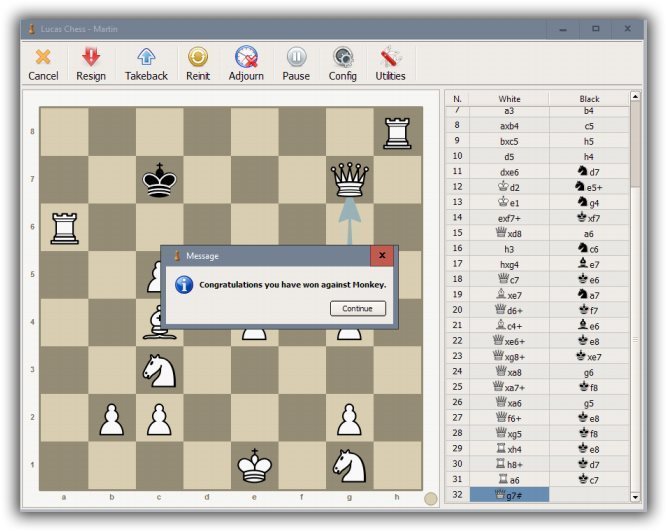Screen dimensions: 667x532
Task: Select White move 20 queen d6+
Action: [509, 310]
